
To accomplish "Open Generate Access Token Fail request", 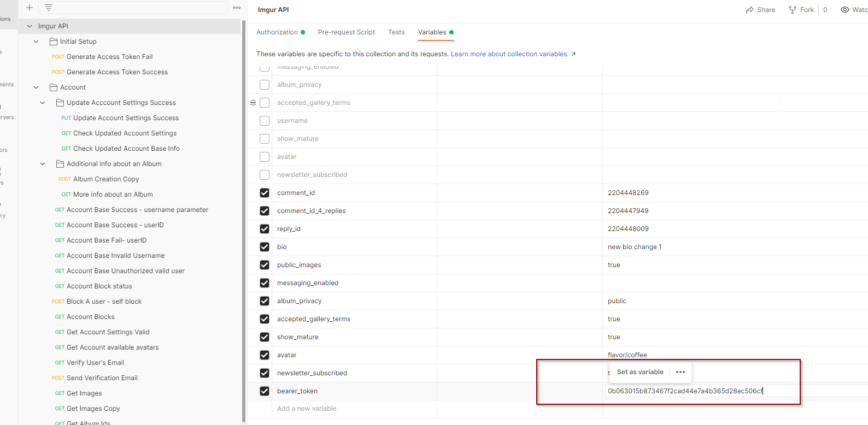I will coord(109,57).
